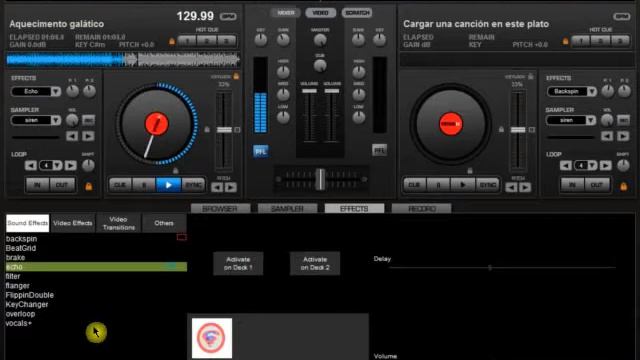Open the Echo effects dropdown on deck 1
Image resolution: width=640 pixels, height=360 pixels.
(56, 91)
